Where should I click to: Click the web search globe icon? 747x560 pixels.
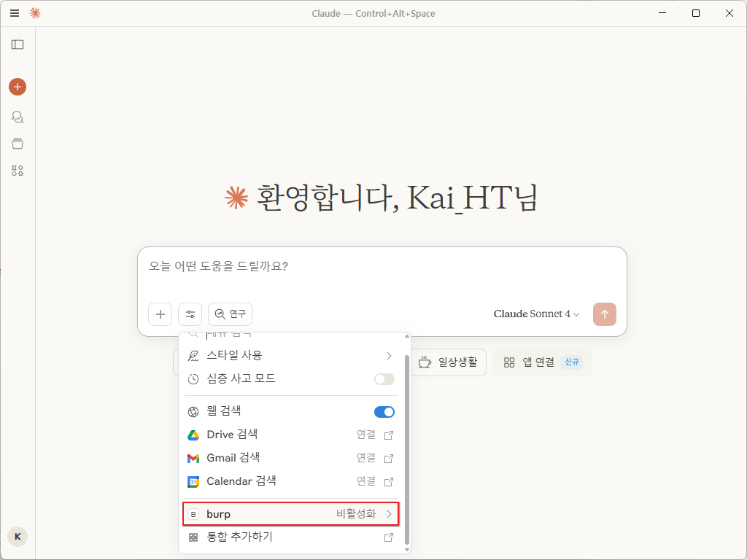point(193,412)
